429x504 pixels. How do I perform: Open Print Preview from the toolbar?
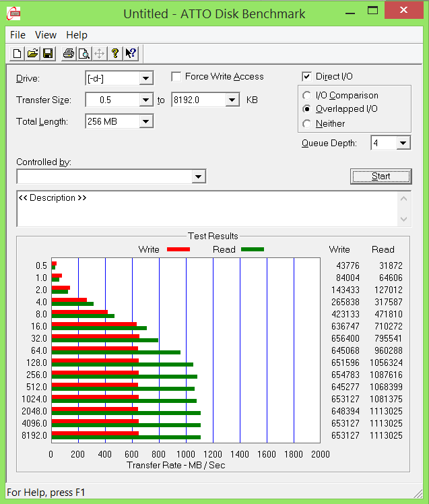click(x=84, y=54)
